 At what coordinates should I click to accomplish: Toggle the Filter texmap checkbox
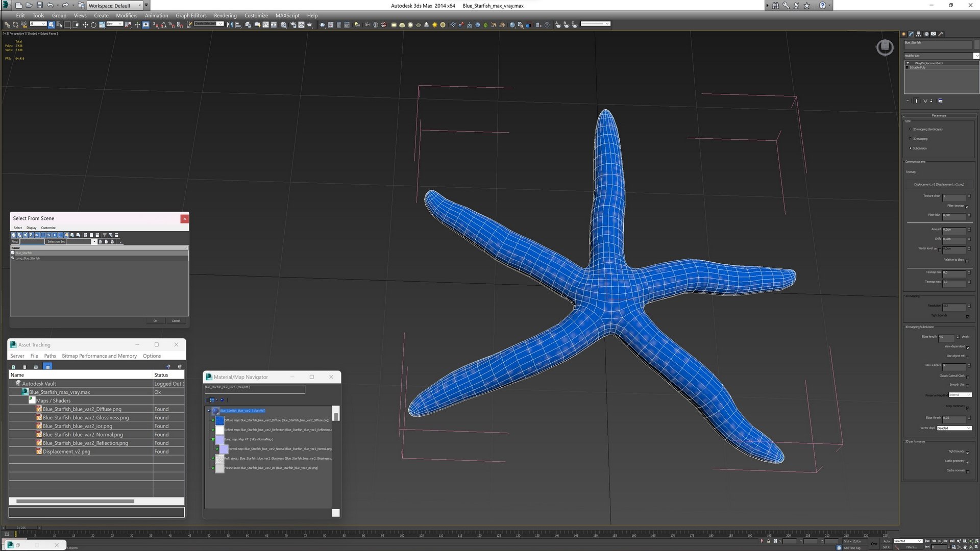tap(967, 207)
